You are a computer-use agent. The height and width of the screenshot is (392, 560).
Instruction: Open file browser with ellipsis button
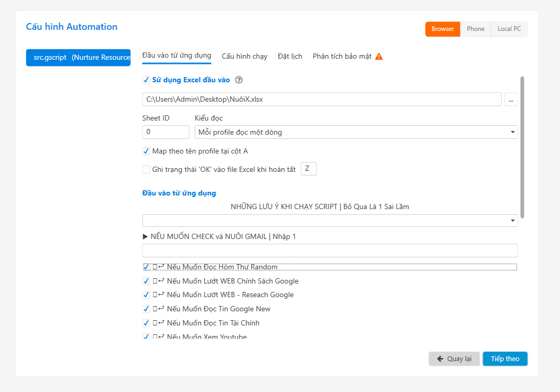click(x=511, y=99)
